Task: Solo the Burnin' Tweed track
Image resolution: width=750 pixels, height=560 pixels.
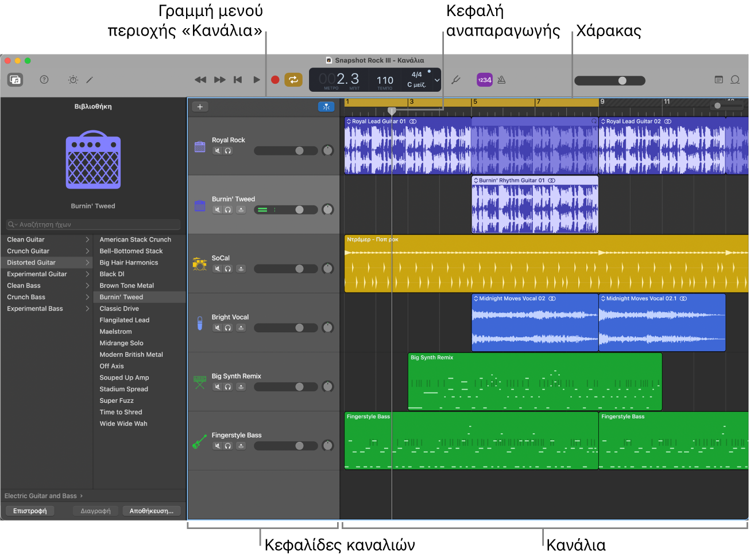Action: tap(228, 210)
